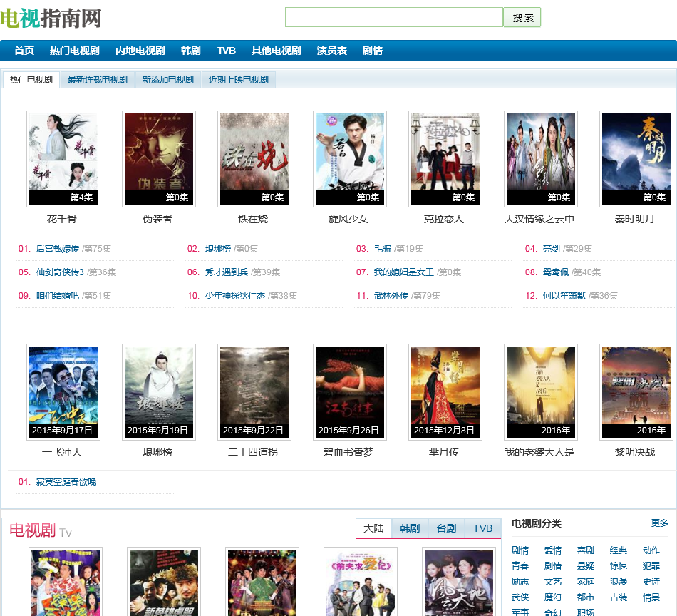Open the 前夫求爱记 poster in 电视剧 section
Screen dimensions: 677x616
(x=361, y=582)
